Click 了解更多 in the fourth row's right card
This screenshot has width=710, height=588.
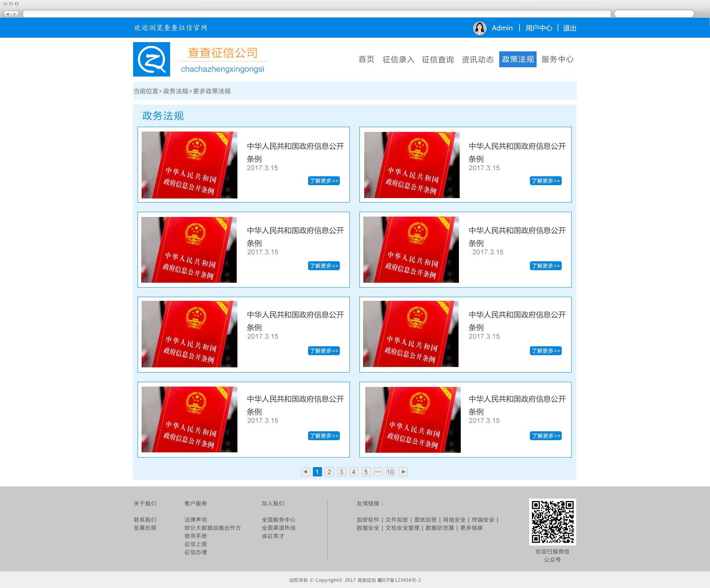click(x=546, y=436)
